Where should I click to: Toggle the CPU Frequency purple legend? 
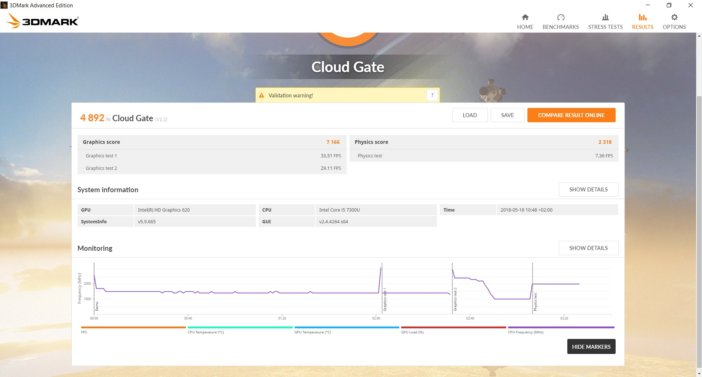[x=561, y=327]
